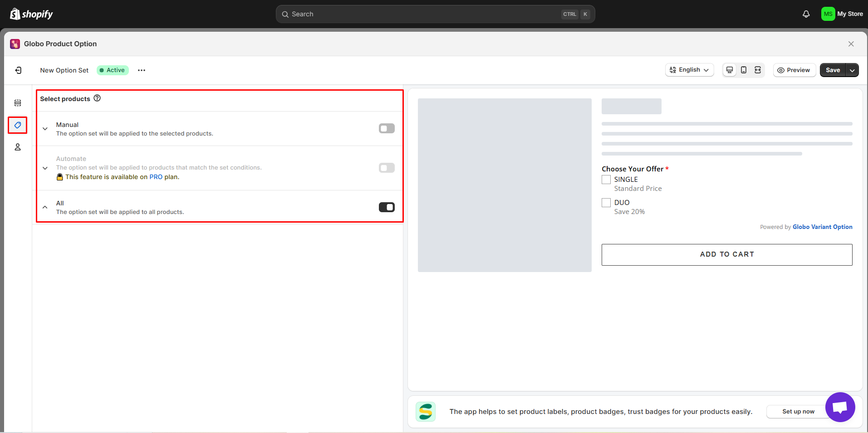Click the full-width preview icon

758,70
